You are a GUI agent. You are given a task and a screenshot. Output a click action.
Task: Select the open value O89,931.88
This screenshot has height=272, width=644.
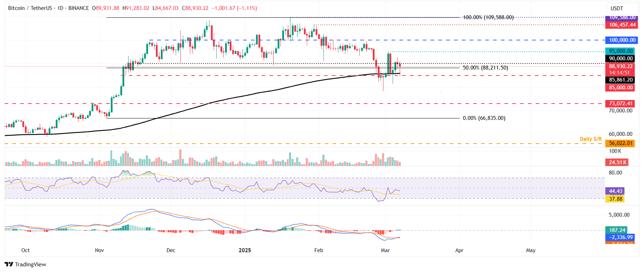coord(105,8)
